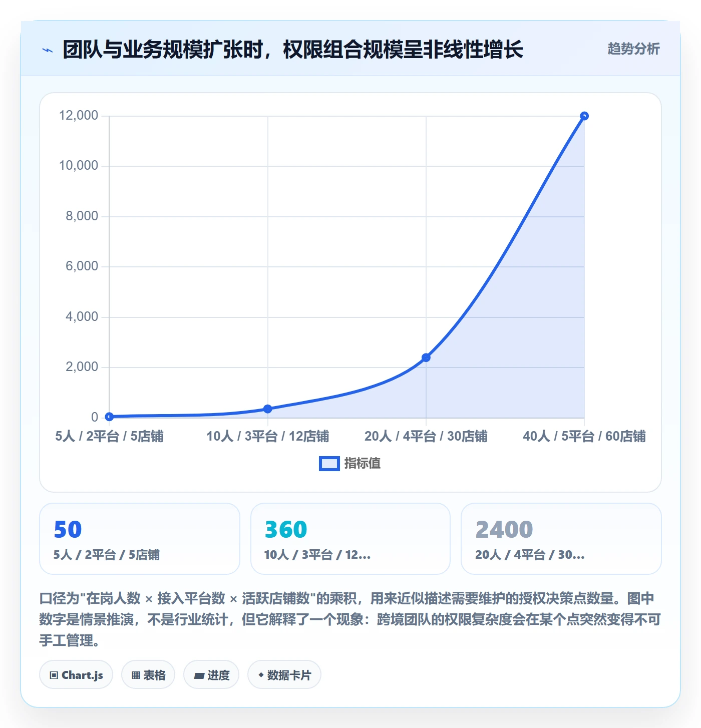
Task: Click the y-axis label 12,000
Action: click(79, 116)
